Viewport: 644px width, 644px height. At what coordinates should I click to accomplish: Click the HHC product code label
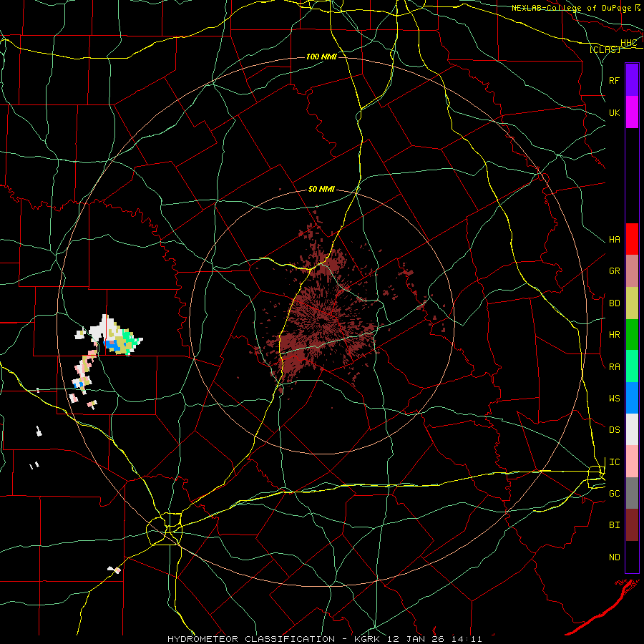[x=628, y=43]
